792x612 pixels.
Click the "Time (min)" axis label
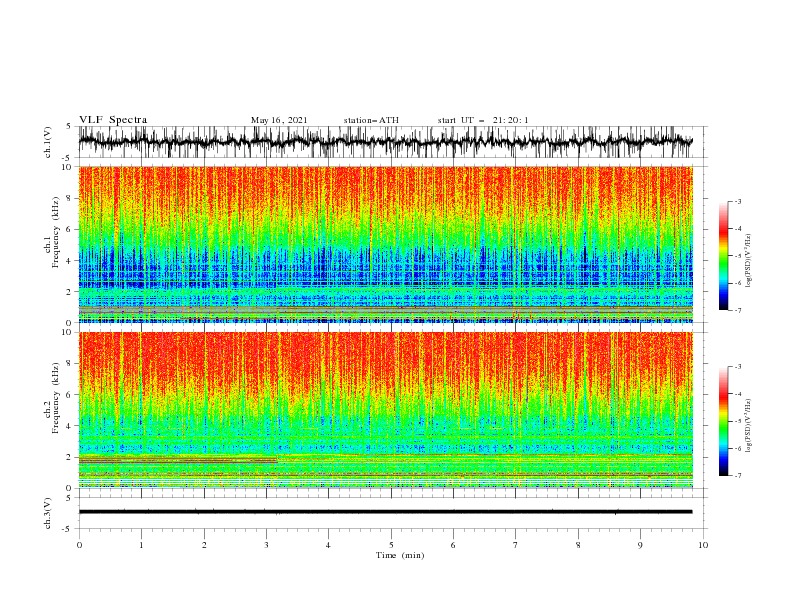point(400,555)
